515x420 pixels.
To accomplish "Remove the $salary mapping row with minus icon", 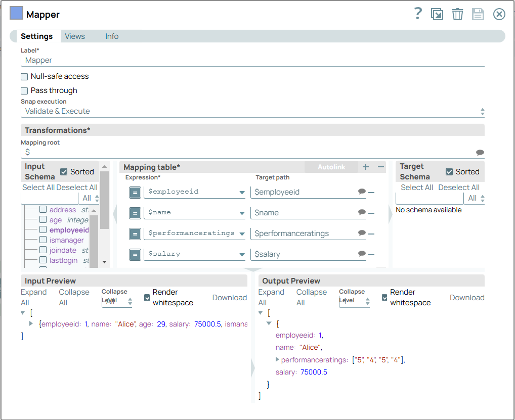I will tap(371, 254).
